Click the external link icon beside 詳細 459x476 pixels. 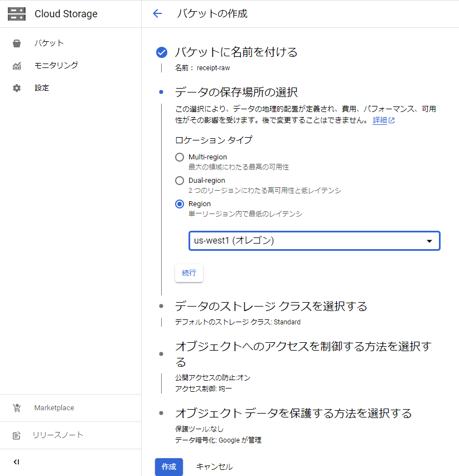392,120
